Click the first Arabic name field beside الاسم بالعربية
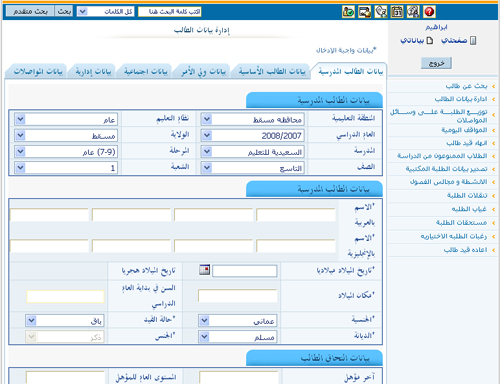The width and height of the screenshot is (500, 384). 296,215
